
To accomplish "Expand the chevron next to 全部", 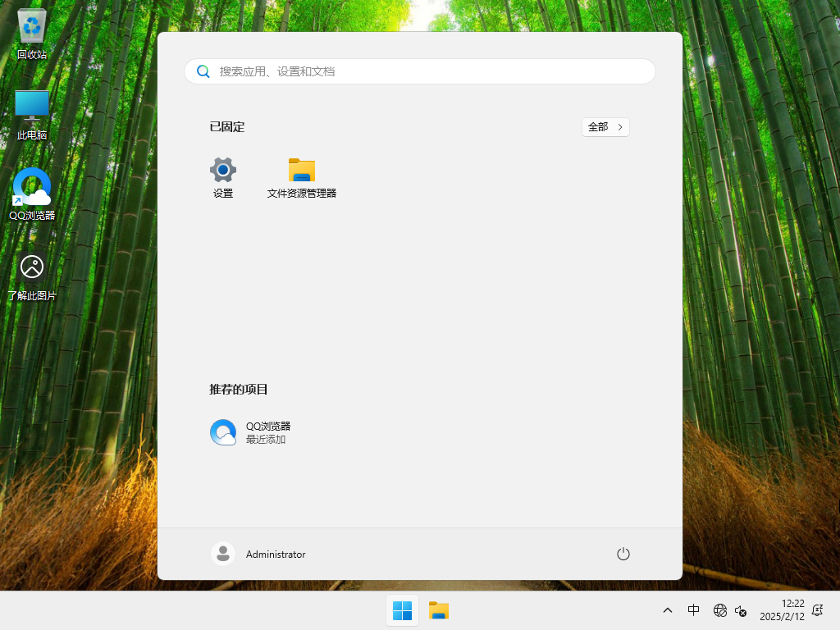I will coord(619,127).
